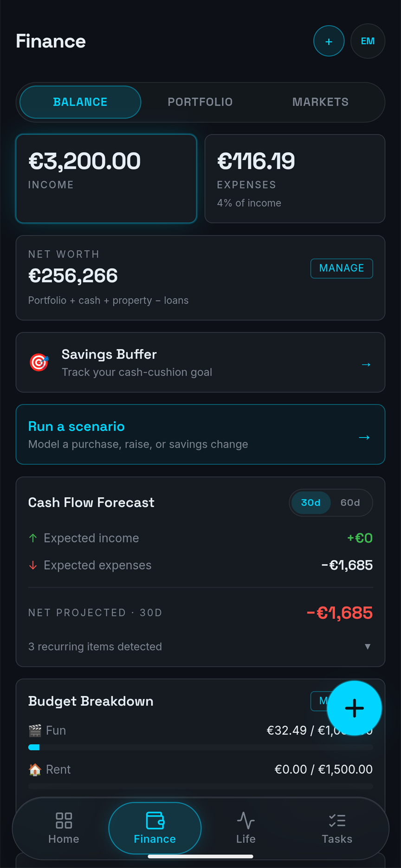
Task: Switch to the Markets tab
Action: [x=320, y=102]
